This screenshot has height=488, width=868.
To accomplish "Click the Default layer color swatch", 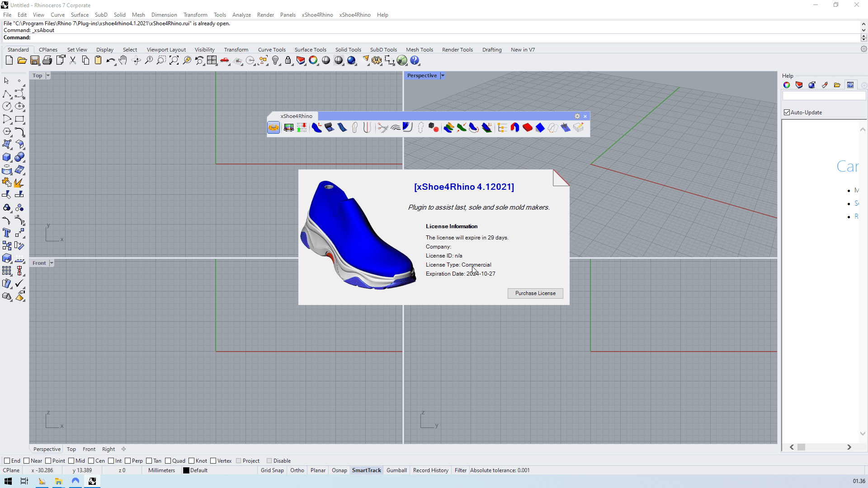I will click(186, 470).
